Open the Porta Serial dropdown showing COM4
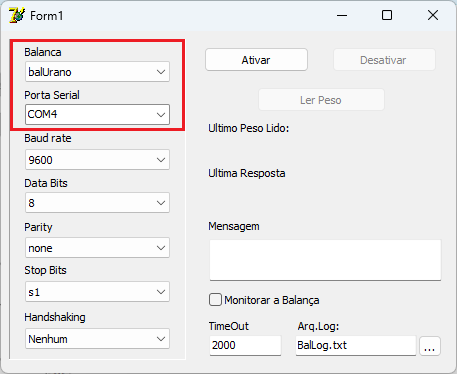Image resolution: width=457 pixels, height=374 pixels. click(97, 114)
